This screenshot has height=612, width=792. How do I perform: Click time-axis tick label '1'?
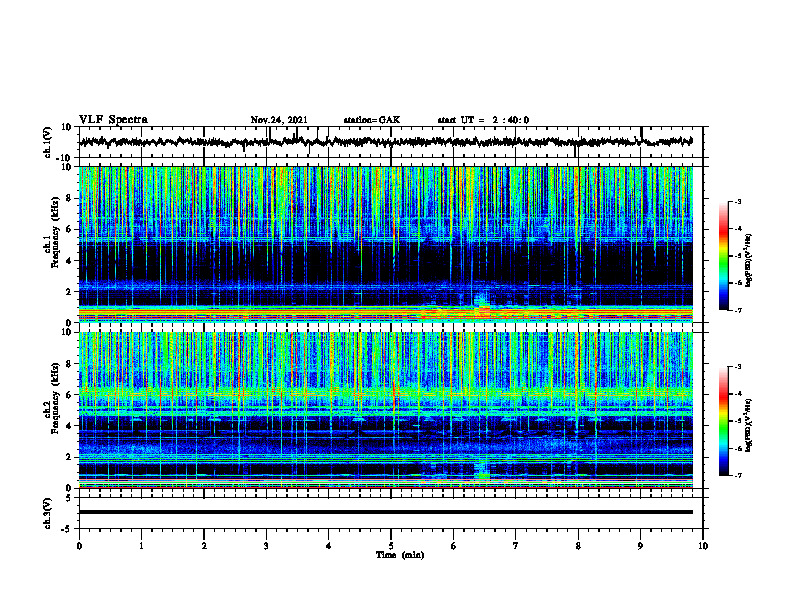[141, 546]
